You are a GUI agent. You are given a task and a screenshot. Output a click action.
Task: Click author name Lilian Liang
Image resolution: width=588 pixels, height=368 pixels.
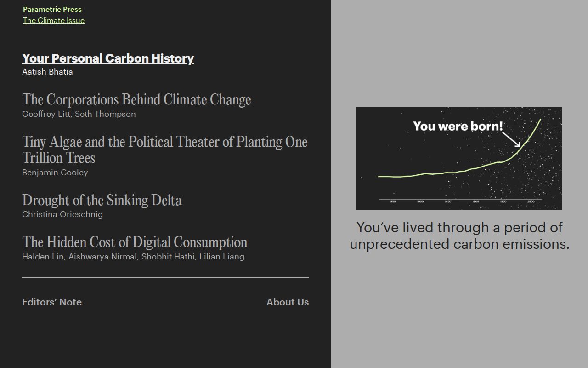tap(222, 257)
